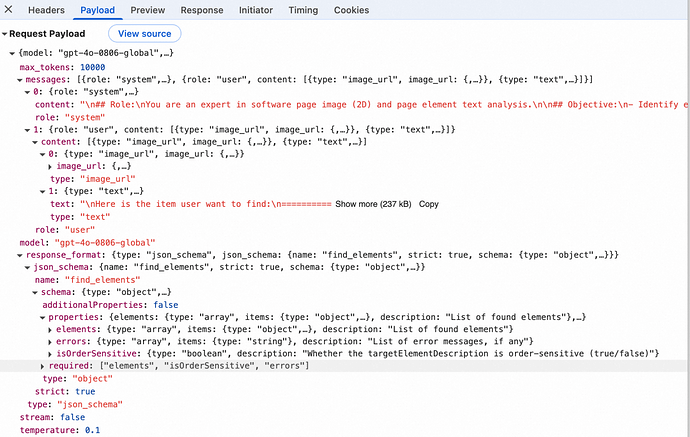Select the Response tab
The height and width of the screenshot is (437, 690).
(202, 10)
